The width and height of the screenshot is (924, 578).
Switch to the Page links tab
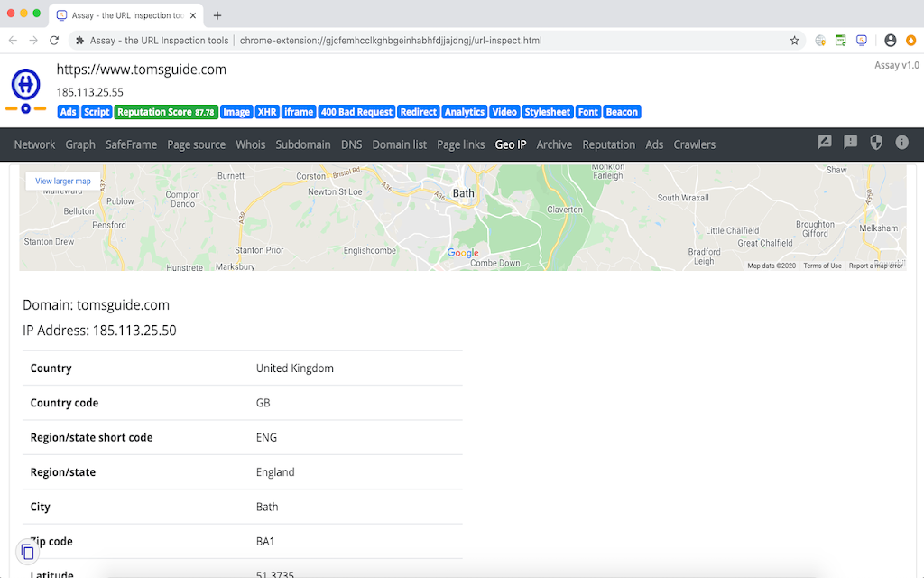pos(460,144)
